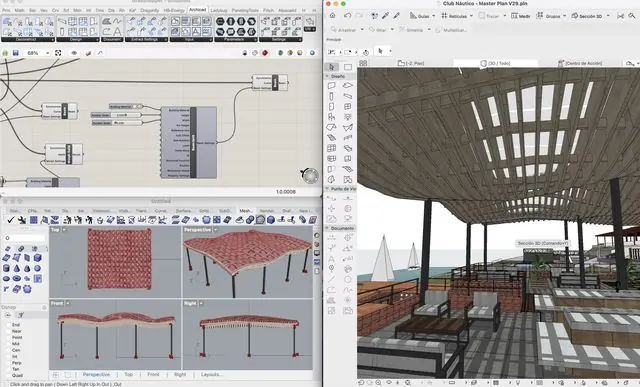
Task: Collapse the Documento section in Archicad toolbox
Action: click(x=327, y=228)
